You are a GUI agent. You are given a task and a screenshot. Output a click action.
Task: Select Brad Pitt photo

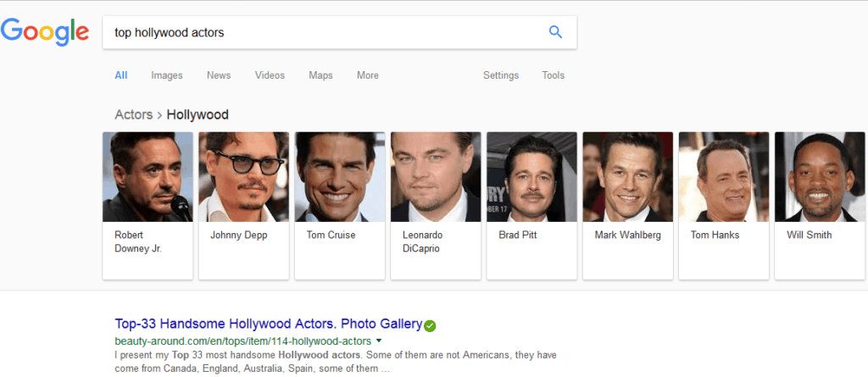pos(531,176)
